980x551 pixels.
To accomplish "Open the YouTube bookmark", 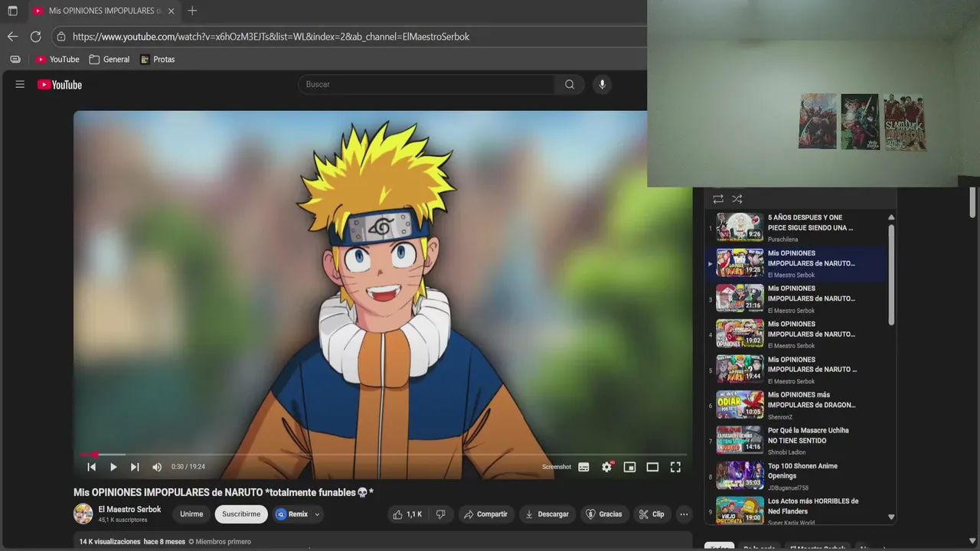I will [57, 59].
